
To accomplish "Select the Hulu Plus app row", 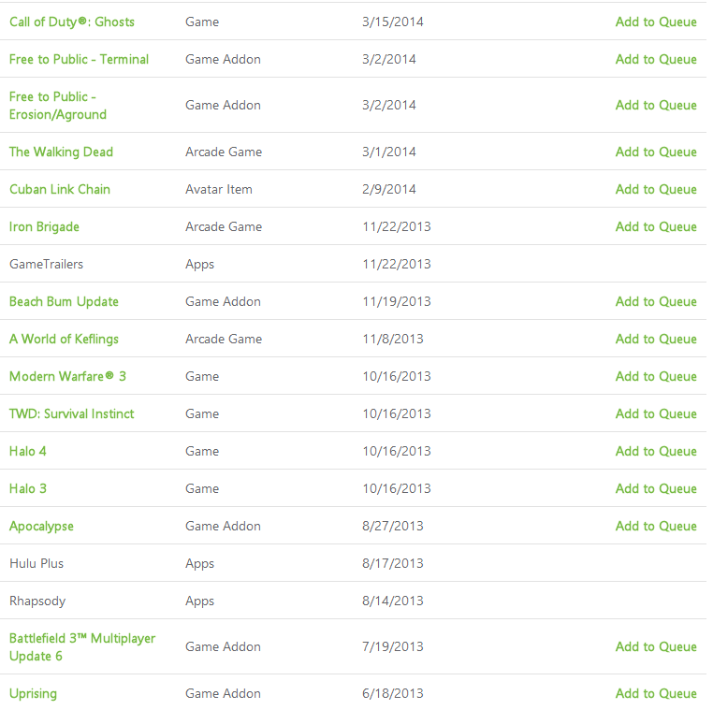I will [x=353, y=563].
